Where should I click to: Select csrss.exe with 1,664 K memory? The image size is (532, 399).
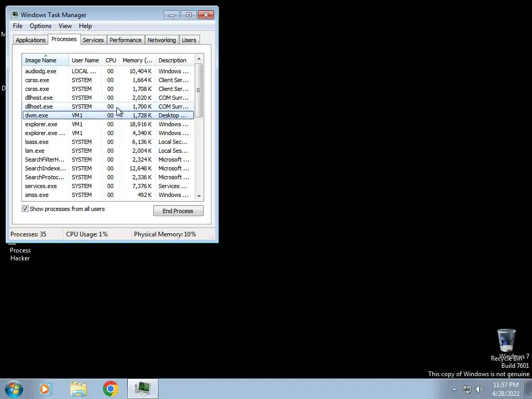click(x=108, y=80)
